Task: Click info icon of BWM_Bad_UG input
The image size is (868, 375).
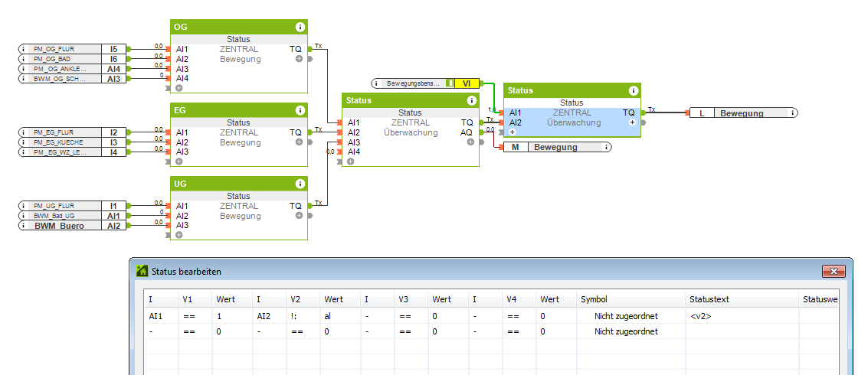Action: click(x=23, y=216)
